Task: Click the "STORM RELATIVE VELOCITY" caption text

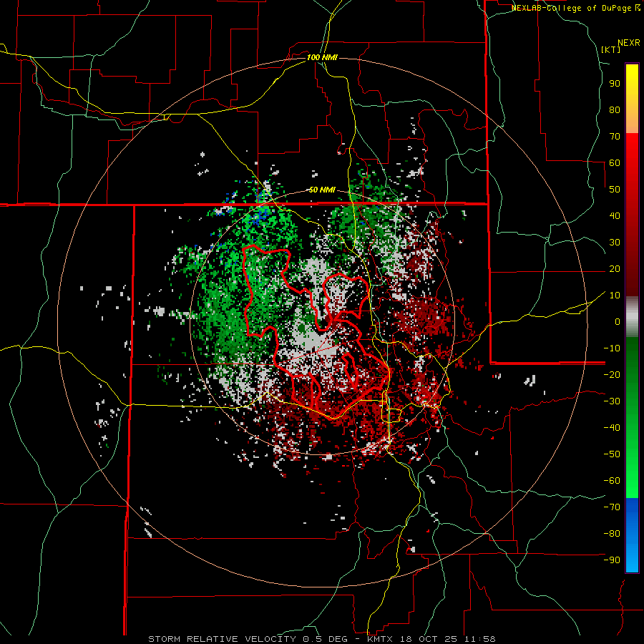Action: click(x=222, y=639)
